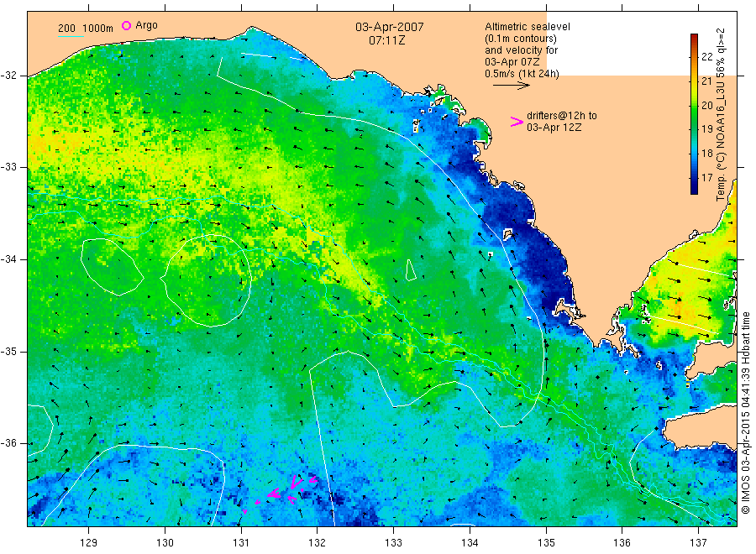
Task: Click the longitude axis label 129
Action: [89, 543]
